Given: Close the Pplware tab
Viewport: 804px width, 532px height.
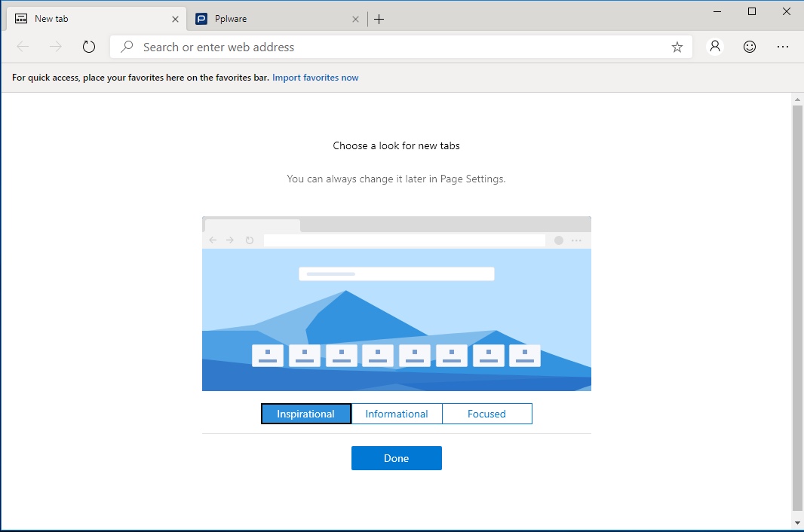Looking at the screenshot, I should (x=355, y=18).
